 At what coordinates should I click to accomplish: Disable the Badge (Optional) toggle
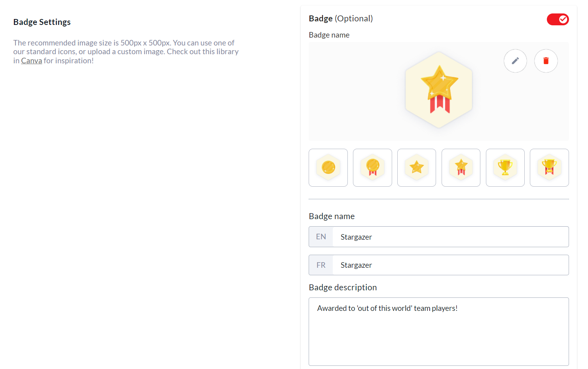click(x=558, y=19)
